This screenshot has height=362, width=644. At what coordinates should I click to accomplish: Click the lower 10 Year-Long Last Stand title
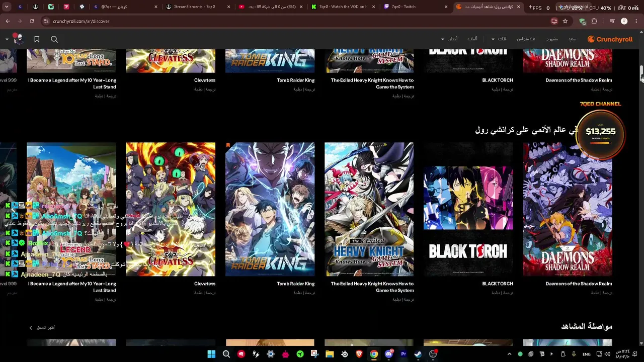point(72,287)
